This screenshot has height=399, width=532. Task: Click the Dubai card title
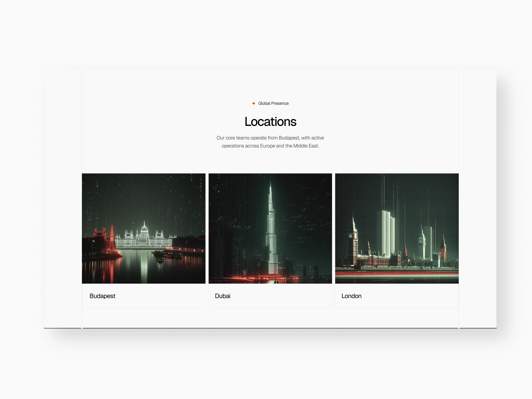click(x=222, y=296)
